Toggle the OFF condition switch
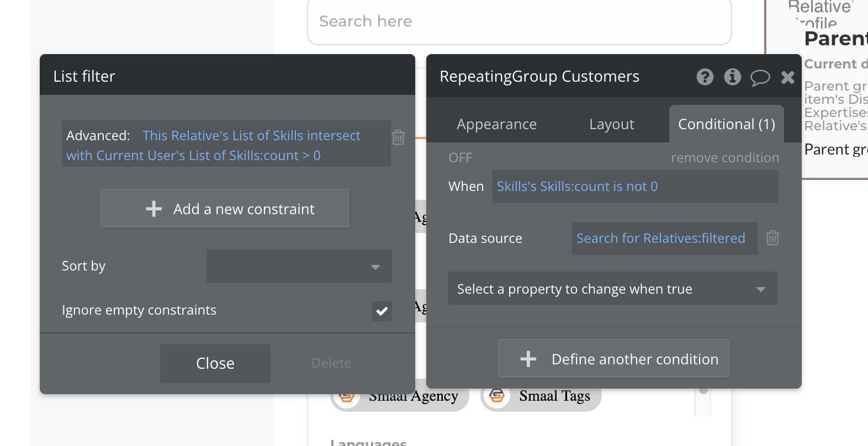 click(x=460, y=158)
